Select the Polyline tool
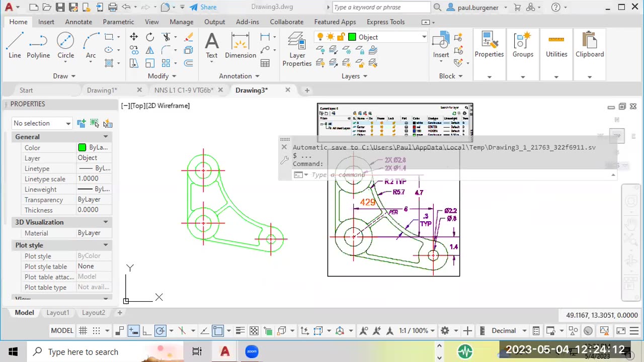The height and width of the screenshot is (362, 644). [38, 45]
